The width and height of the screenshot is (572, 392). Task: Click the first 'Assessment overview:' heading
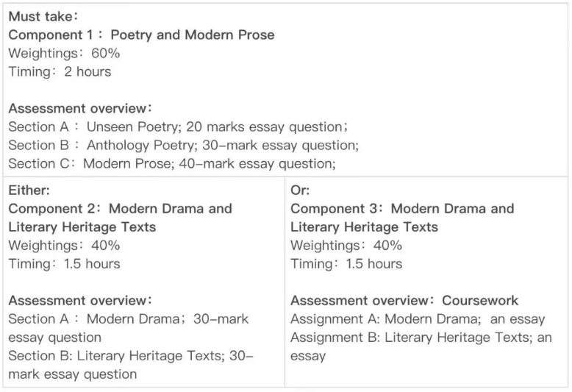pos(80,108)
